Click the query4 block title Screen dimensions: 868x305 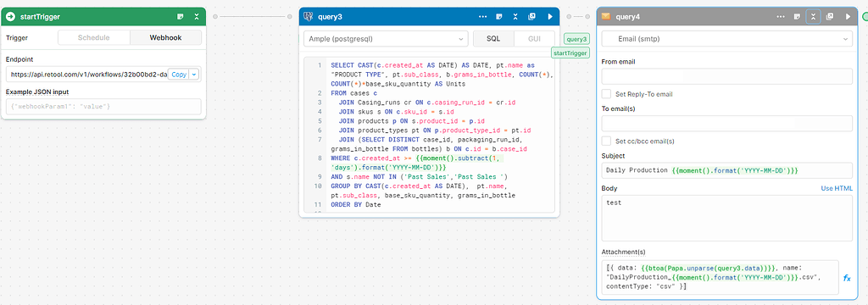(627, 17)
